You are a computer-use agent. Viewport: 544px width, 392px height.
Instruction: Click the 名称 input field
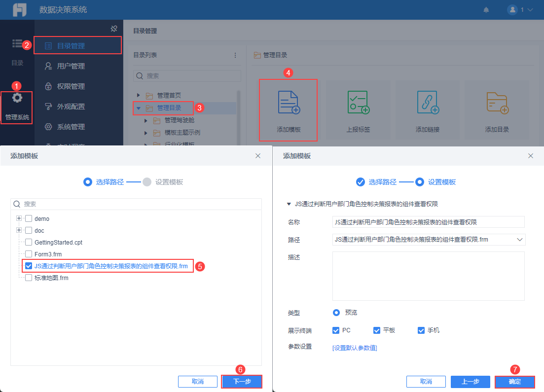tap(429, 222)
